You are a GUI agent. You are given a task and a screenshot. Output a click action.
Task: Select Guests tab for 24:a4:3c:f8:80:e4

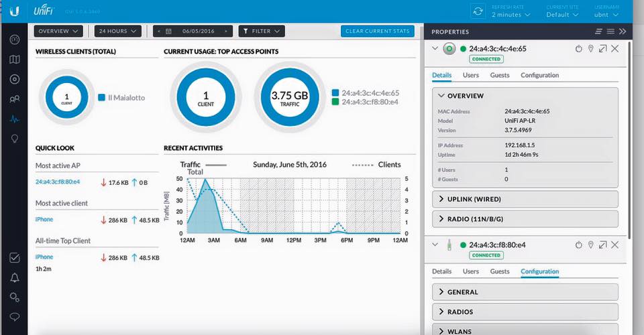click(500, 271)
